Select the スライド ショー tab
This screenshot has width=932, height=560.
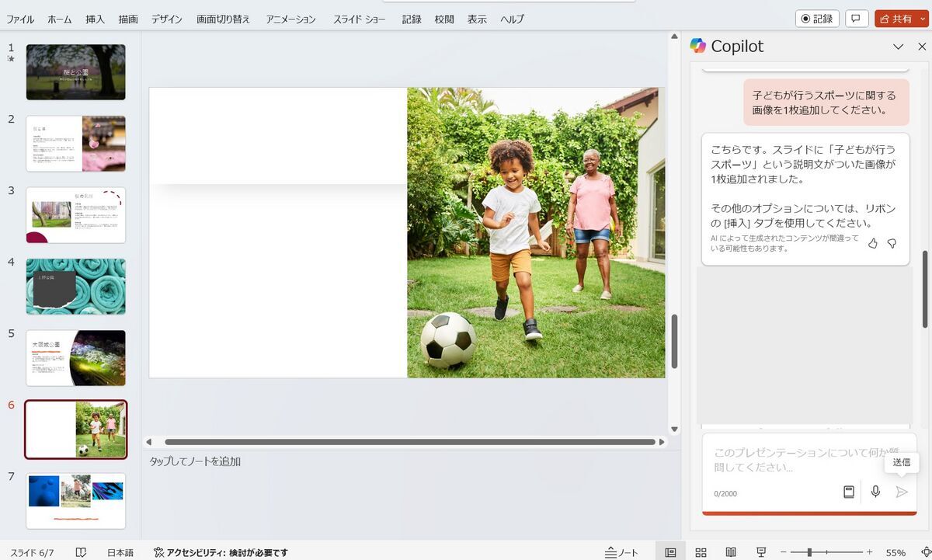359,19
